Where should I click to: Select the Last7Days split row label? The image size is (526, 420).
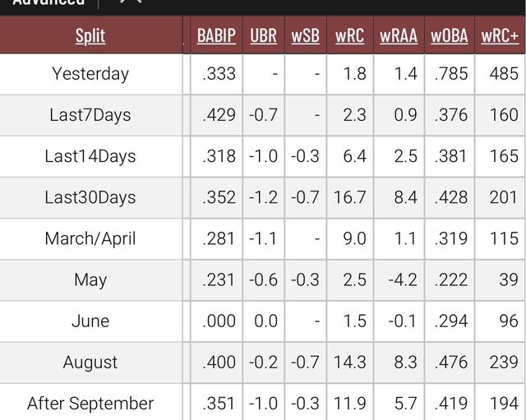click(x=90, y=115)
